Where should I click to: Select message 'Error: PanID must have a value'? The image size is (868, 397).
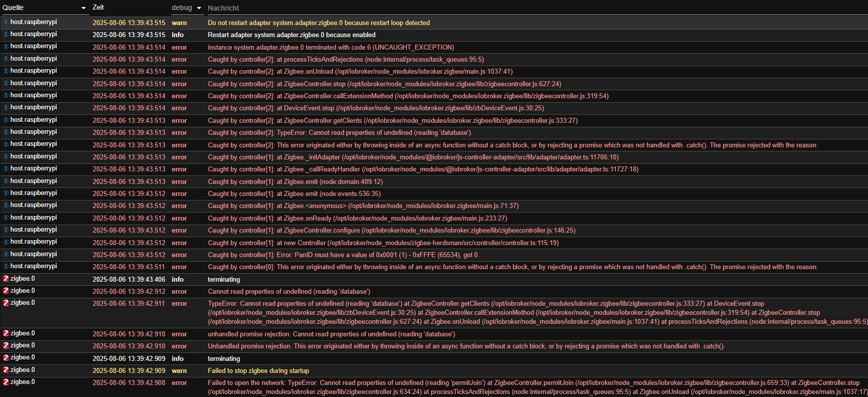coord(344,255)
